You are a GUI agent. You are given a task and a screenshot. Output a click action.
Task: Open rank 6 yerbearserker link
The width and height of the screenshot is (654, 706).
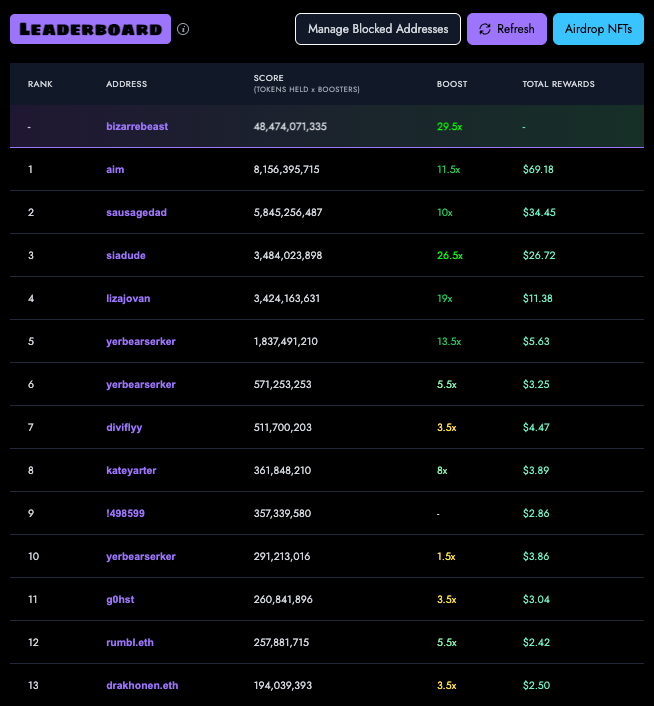141,385
